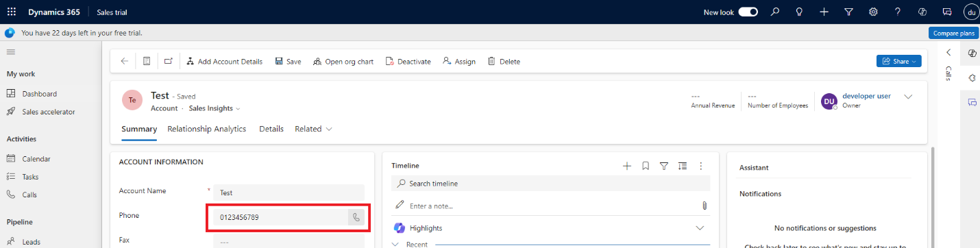
Task: Click the open in new window icon
Action: tap(169, 61)
